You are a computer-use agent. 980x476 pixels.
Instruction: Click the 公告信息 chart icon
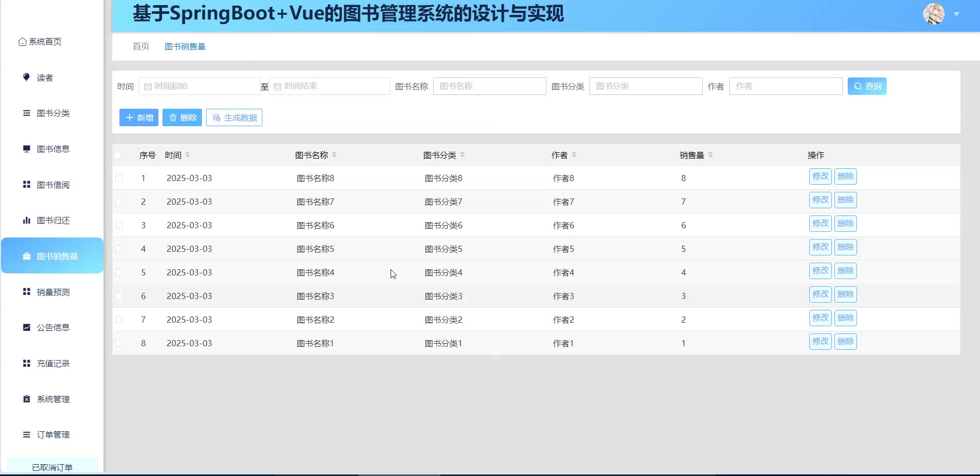[x=27, y=327]
